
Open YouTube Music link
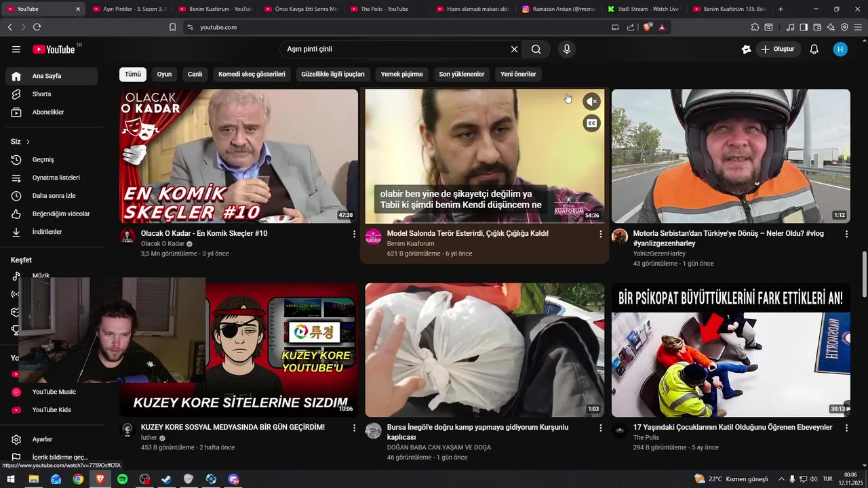52,392
